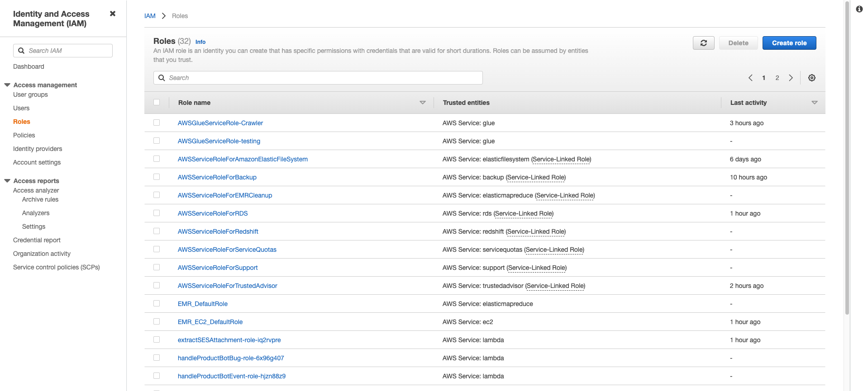The width and height of the screenshot is (868, 391).
Task: Open Policies in the sidebar
Action: pyautogui.click(x=24, y=135)
